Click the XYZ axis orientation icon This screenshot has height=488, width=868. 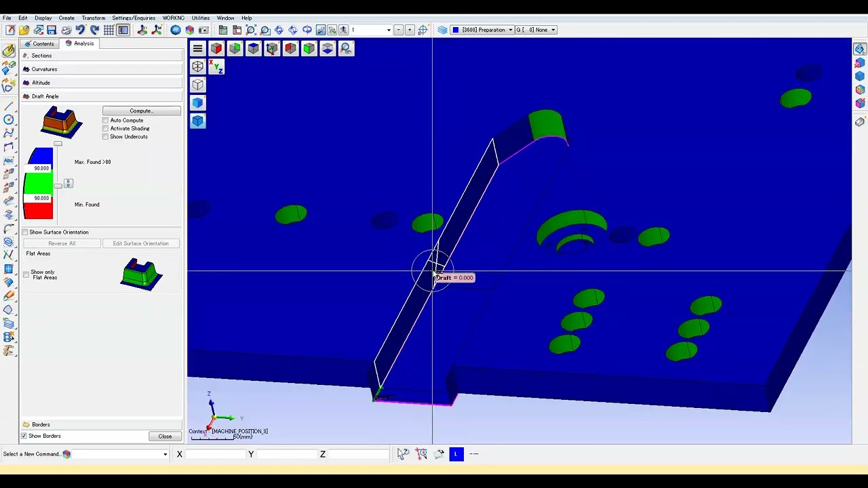pos(216,66)
